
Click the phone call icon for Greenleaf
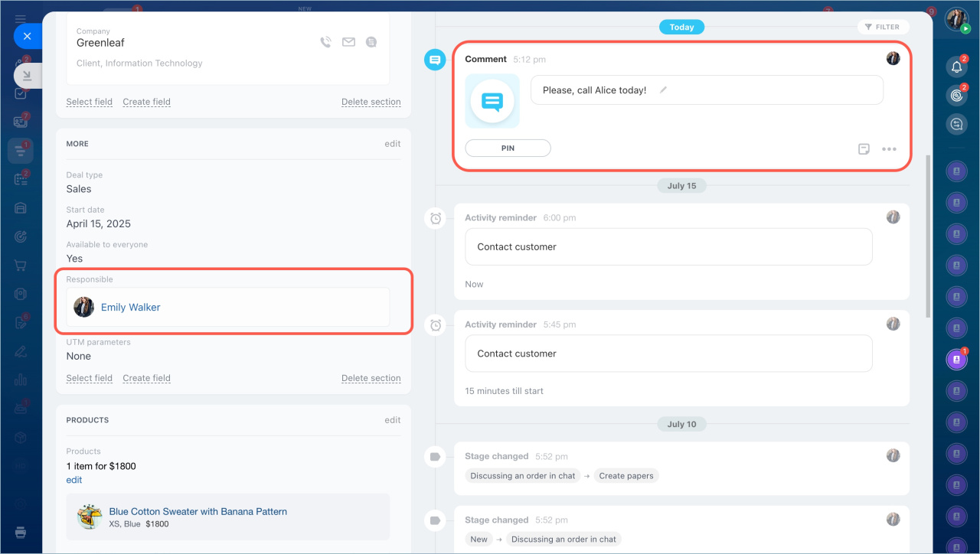tap(325, 43)
